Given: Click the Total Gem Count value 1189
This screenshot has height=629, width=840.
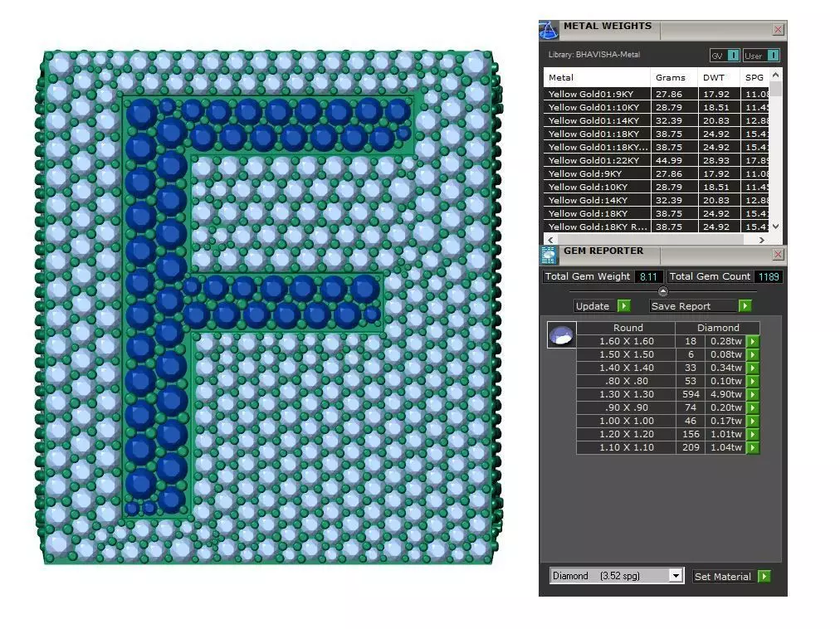Looking at the screenshot, I should [x=769, y=276].
